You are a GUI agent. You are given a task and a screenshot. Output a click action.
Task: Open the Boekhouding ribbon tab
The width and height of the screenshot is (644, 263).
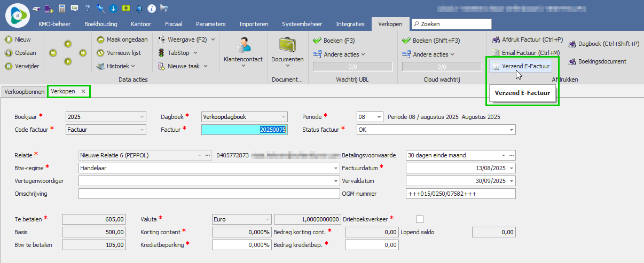[100, 24]
